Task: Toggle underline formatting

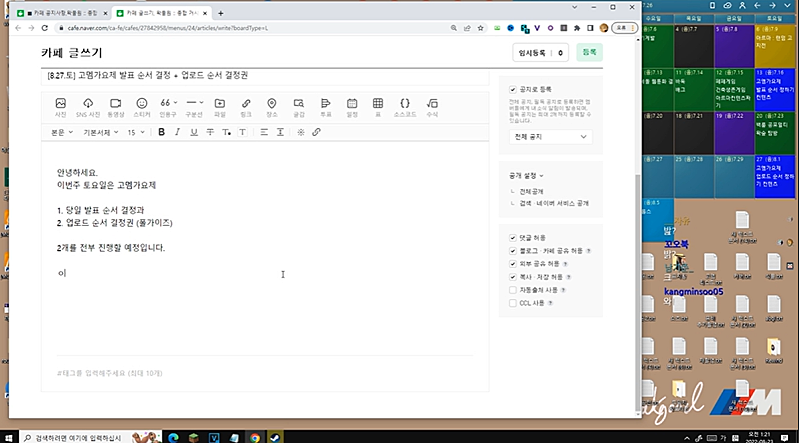Action: tap(194, 132)
